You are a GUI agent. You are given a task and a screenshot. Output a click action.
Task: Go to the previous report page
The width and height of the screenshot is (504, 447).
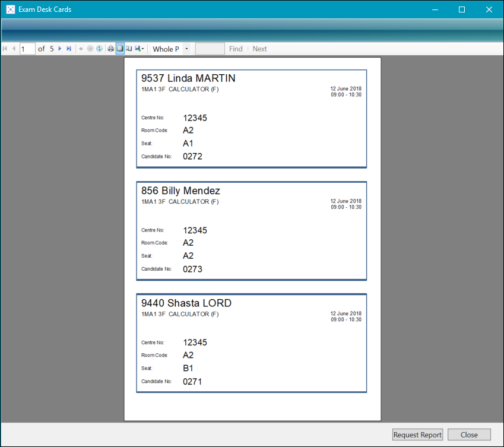click(x=14, y=49)
